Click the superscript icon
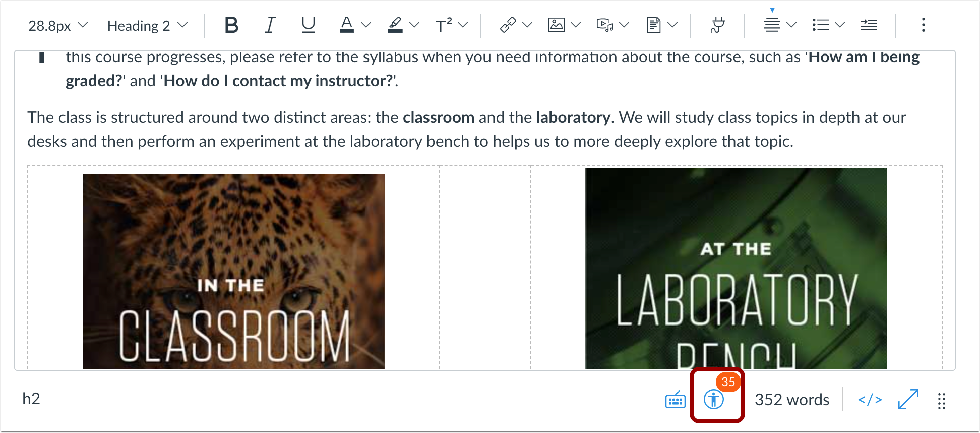Screen dimensions: 980x433 (x=444, y=25)
